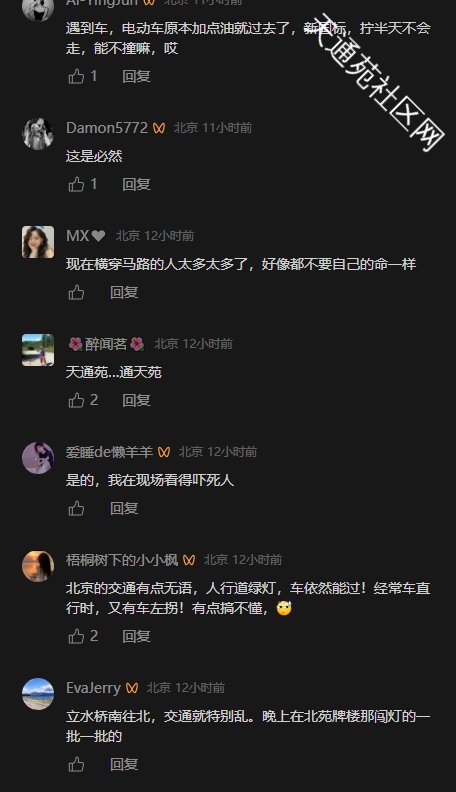
Task: Like 爱睡de懒羊羊's comment
Action: (x=76, y=508)
